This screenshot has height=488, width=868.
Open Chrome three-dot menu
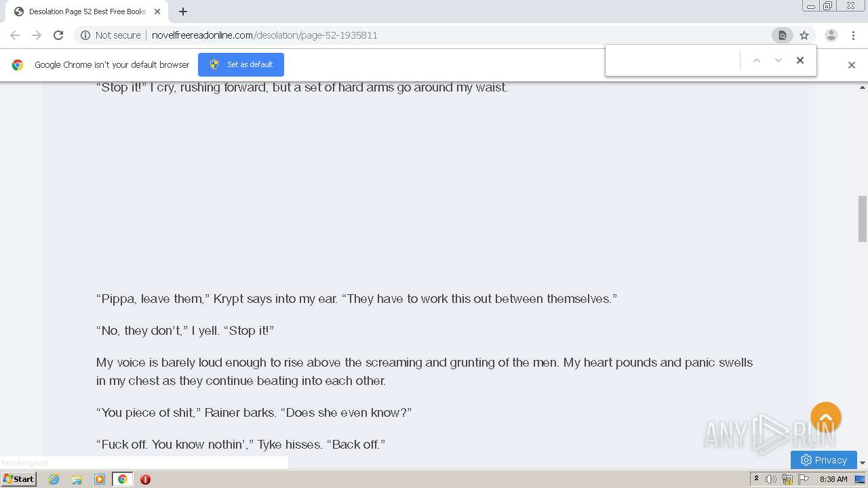tap(853, 35)
